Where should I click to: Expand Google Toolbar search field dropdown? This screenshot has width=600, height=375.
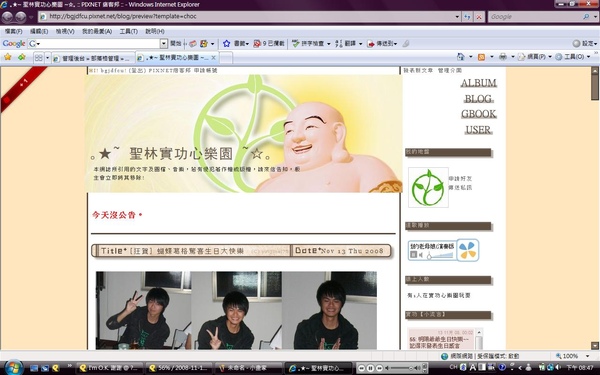(164, 44)
